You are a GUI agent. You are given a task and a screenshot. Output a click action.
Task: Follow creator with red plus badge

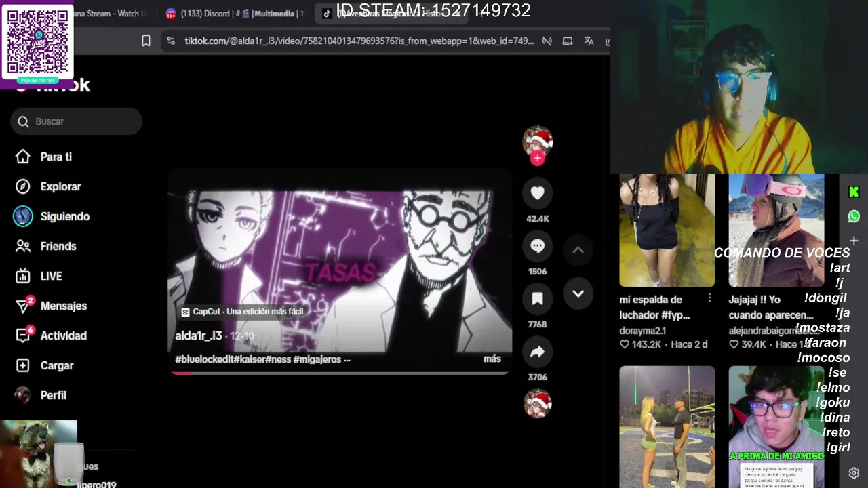point(537,158)
